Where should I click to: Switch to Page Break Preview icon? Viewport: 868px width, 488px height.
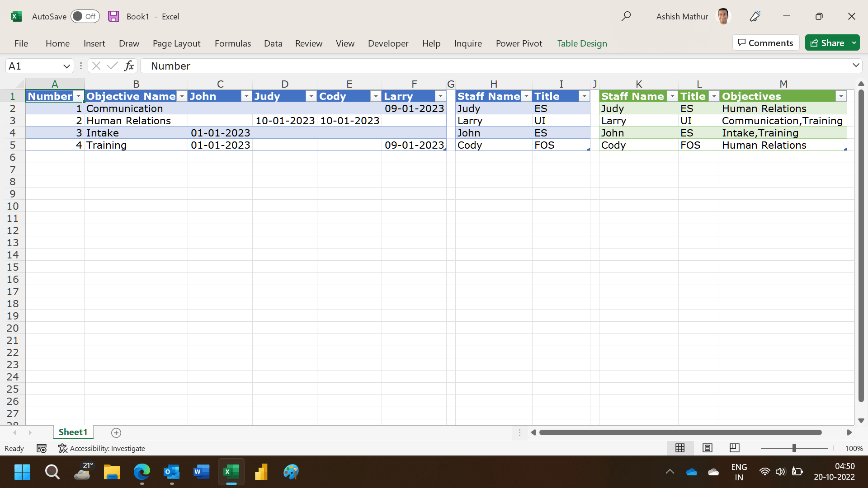(x=735, y=448)
